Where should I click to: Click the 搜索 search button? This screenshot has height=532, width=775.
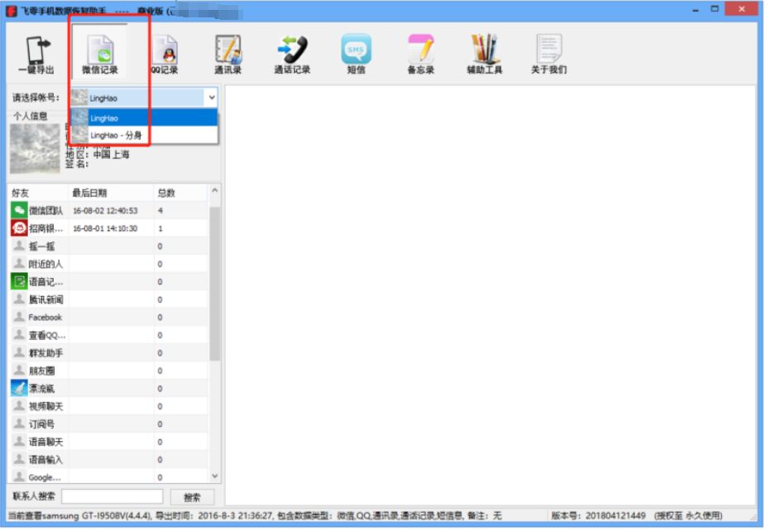192,497
